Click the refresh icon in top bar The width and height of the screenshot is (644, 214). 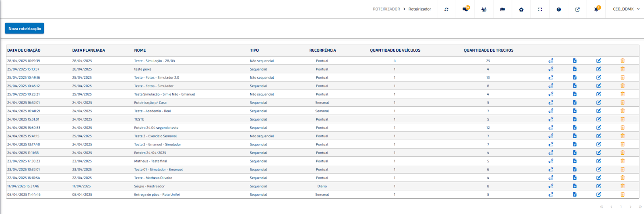click(x=446, y=9)
